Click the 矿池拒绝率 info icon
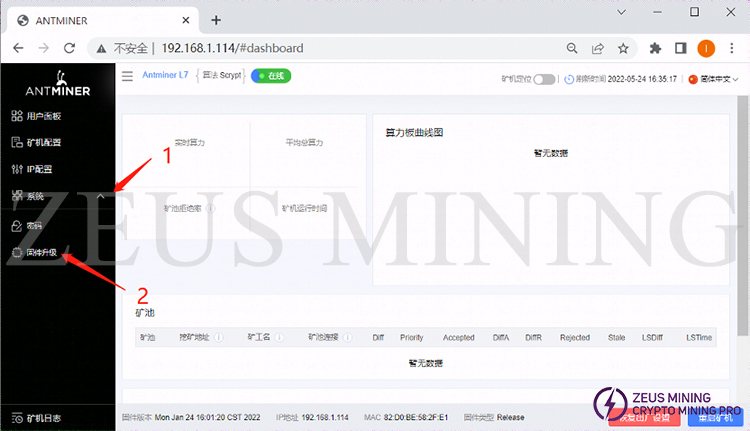 pyautogui.click(x=210, y=209)
